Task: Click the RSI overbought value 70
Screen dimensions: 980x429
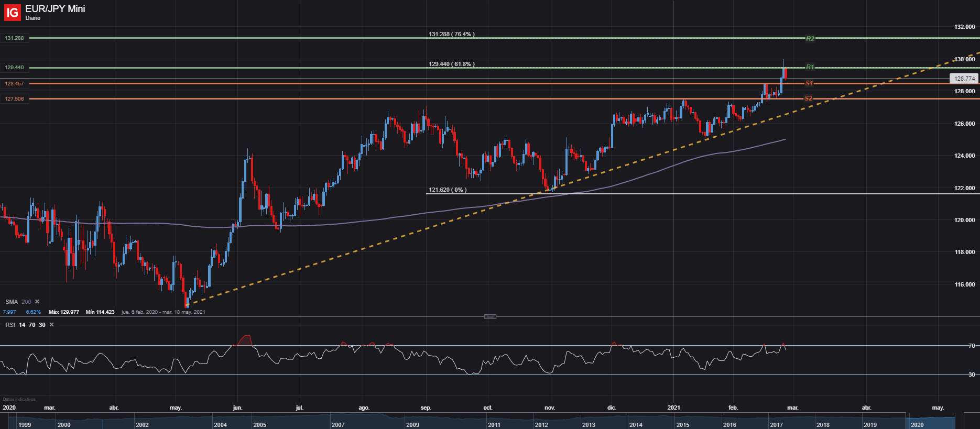Action: point(32,325)
